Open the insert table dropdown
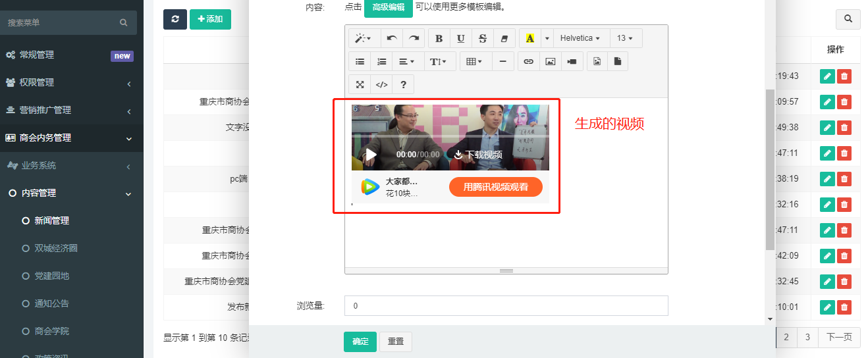Image resolution: width=868 pixels, height=358 pixels. (474, 61)
